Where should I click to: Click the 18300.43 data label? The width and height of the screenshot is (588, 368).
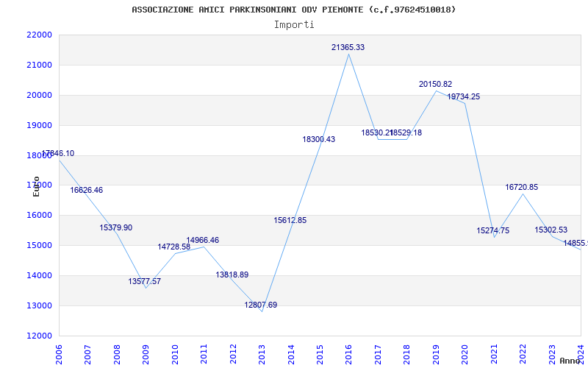(x=319, y=139)
